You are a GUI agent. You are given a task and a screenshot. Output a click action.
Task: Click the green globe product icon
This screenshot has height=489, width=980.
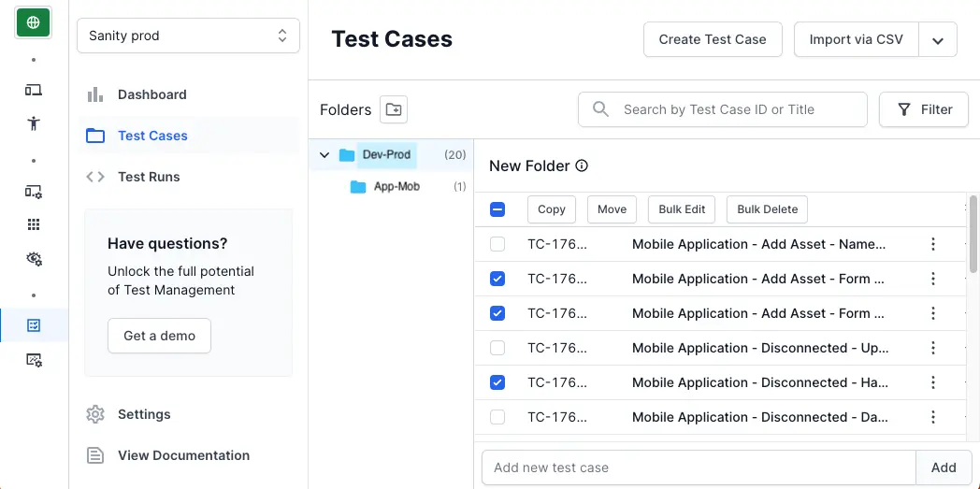(x=34, y=22)
